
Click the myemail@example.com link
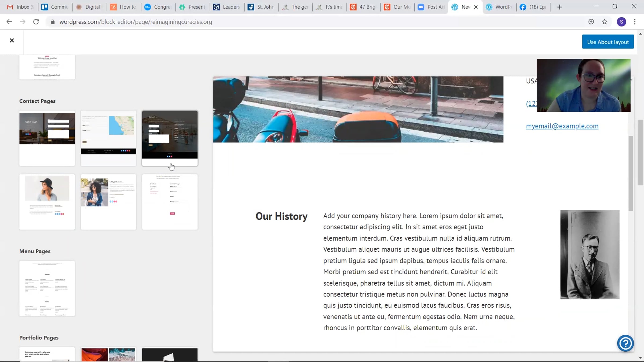562,126
